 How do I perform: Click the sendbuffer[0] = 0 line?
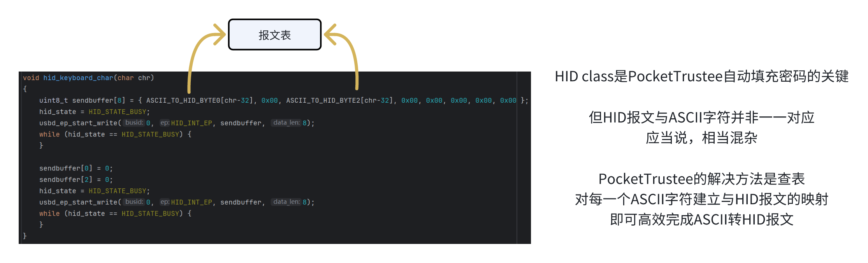click(x=76, y=168)
